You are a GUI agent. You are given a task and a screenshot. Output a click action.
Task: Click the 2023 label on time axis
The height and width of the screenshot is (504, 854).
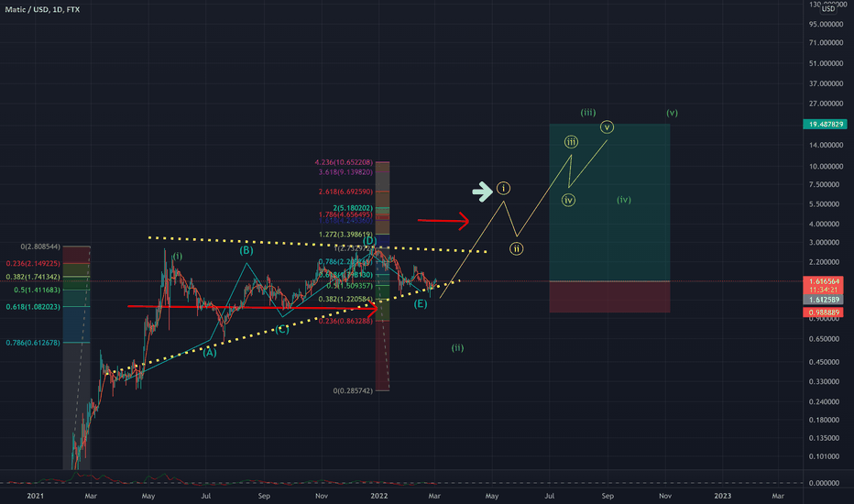click(723, 496)
